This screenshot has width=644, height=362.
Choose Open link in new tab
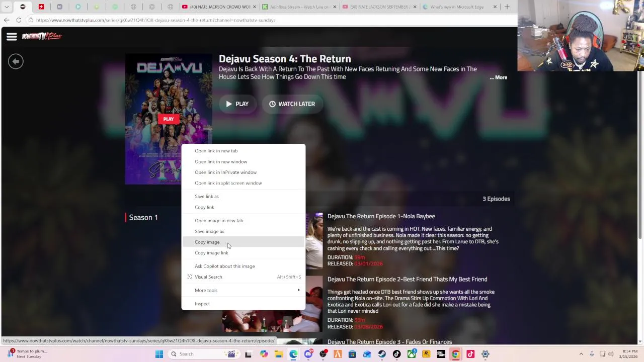(243, 151)
